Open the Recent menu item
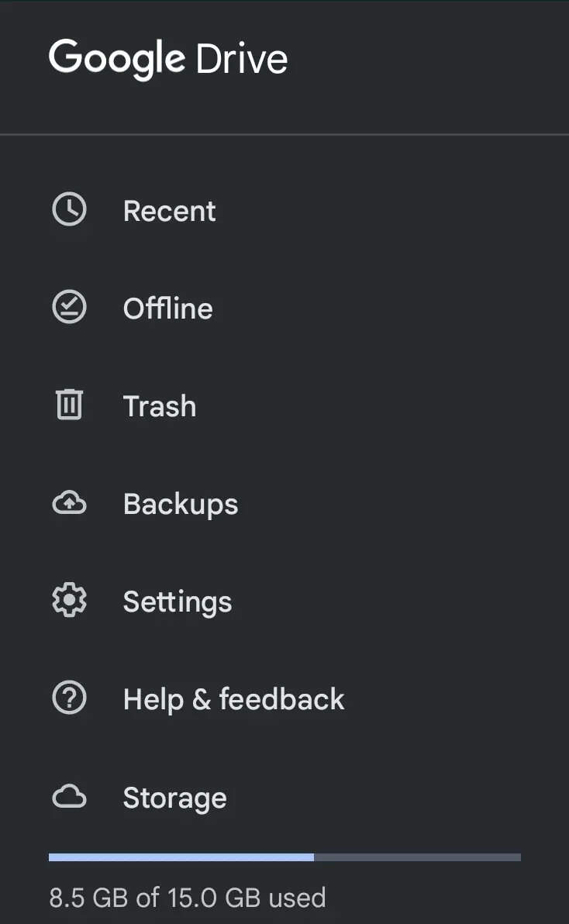The height and width of the screenshot is (924, 569). pos(284,210)
